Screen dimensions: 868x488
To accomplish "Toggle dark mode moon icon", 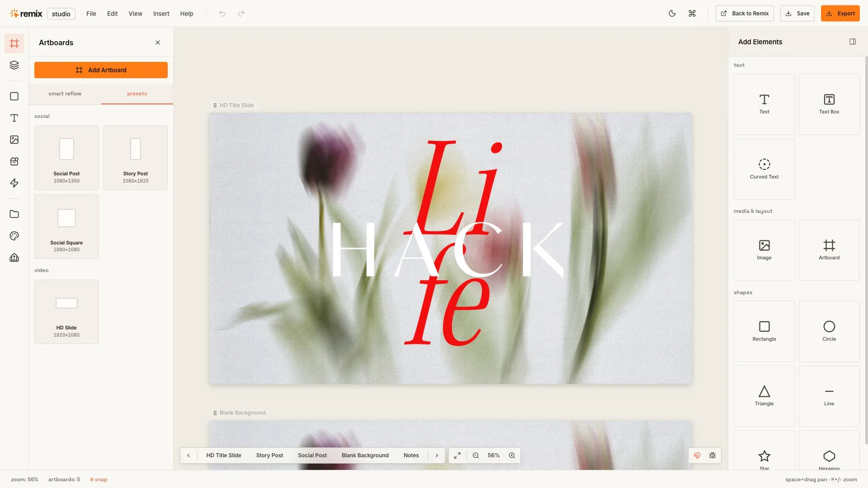I will pos(672,14).
